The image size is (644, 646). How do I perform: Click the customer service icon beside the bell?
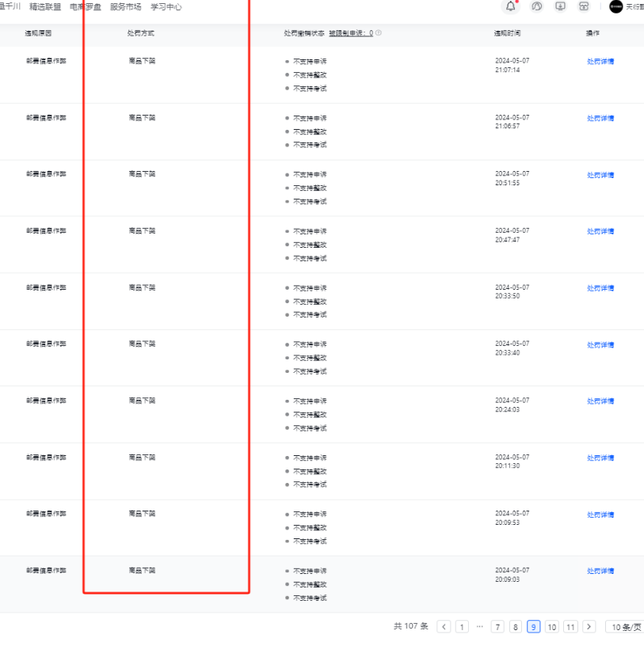(536, 6)
